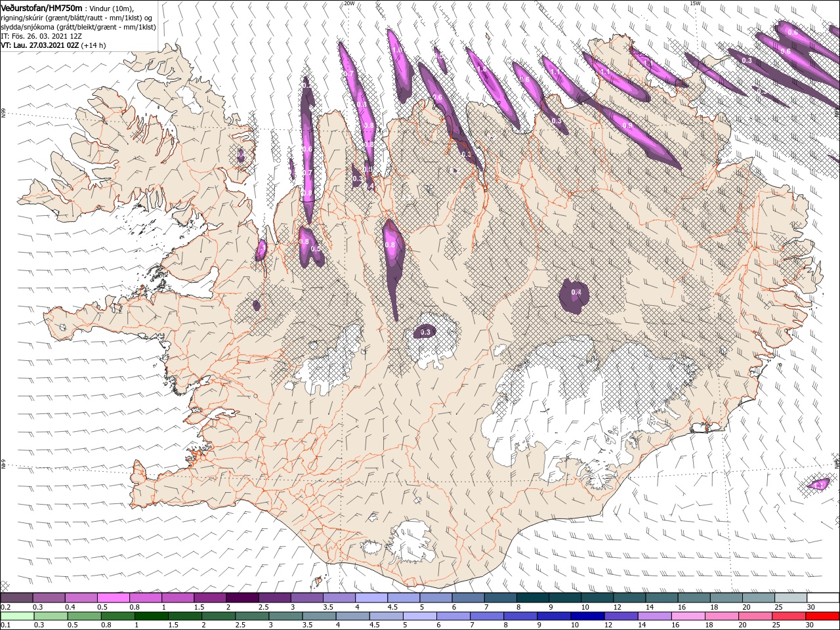The height and width of the screenshot is (630, 840).
Task: Select the crimson swatch labeled 25 in the lower scale
Action: (789, 616)
